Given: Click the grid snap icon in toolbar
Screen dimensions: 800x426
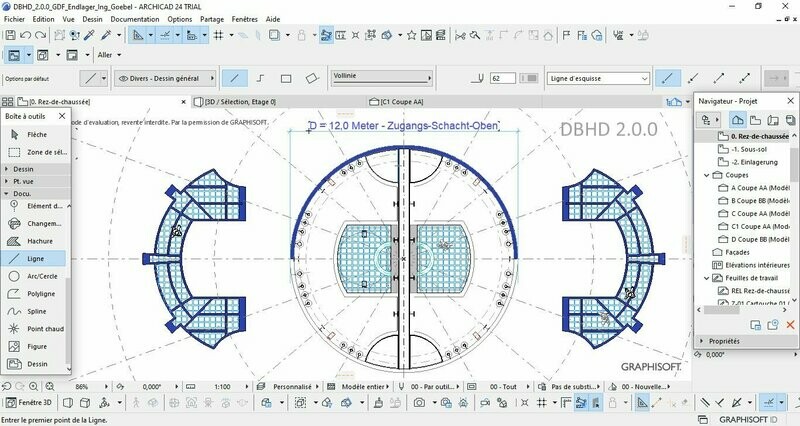Looking at the screenshot, I should click(219, 35).
